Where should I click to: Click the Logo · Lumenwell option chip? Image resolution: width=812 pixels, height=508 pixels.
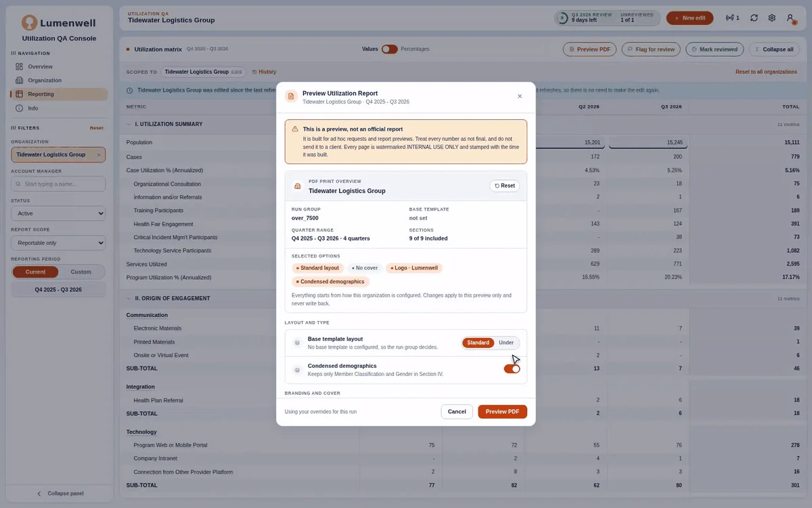(414, 268)
